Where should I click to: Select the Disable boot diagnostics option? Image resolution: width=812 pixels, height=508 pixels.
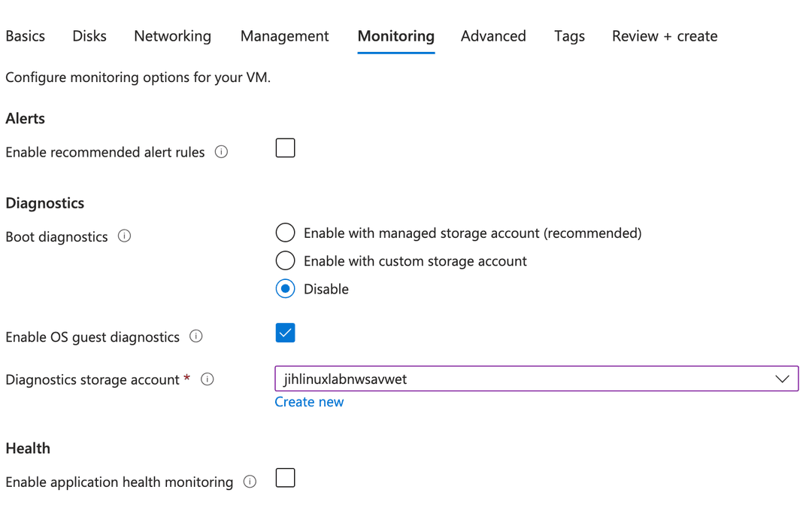point(285,289)
